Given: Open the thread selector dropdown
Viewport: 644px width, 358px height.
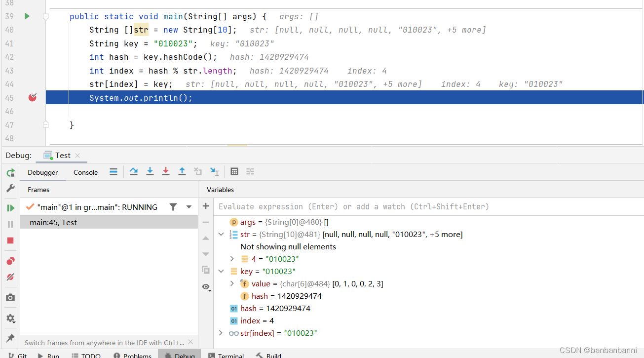Looking at the screenshot, I should click(x=189, y=207).
